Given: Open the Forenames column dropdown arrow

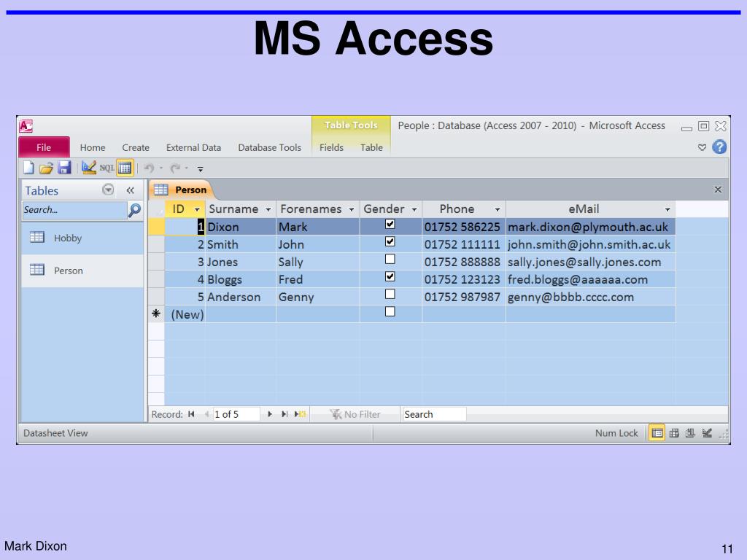Looking at the screenshot, I should pyautogui.click(x=352, y=210).
